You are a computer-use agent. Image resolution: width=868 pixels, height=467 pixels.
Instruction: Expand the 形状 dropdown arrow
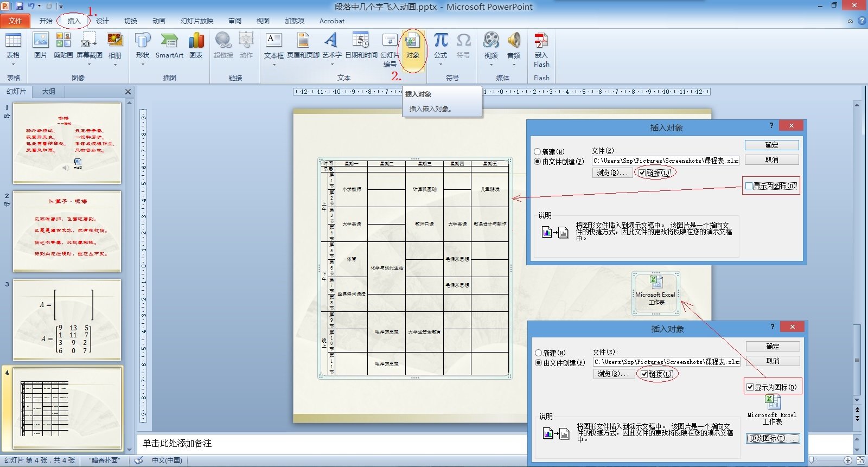click(x=143, y=65)
